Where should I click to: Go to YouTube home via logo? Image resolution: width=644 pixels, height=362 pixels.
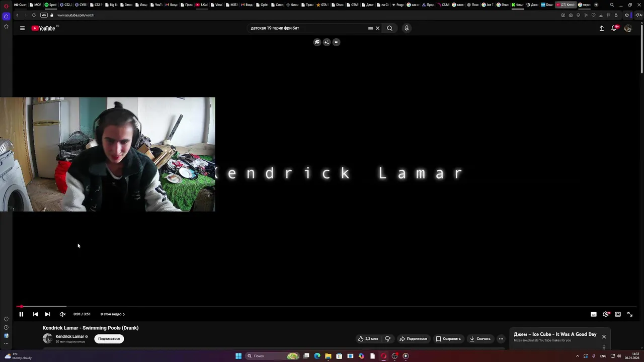[x=43, y=28]
